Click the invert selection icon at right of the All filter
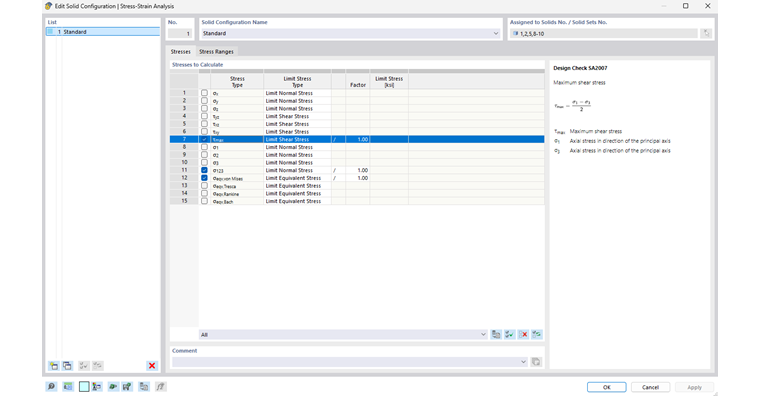Viewport: 760px width, 396px height. tap(537, 334)
